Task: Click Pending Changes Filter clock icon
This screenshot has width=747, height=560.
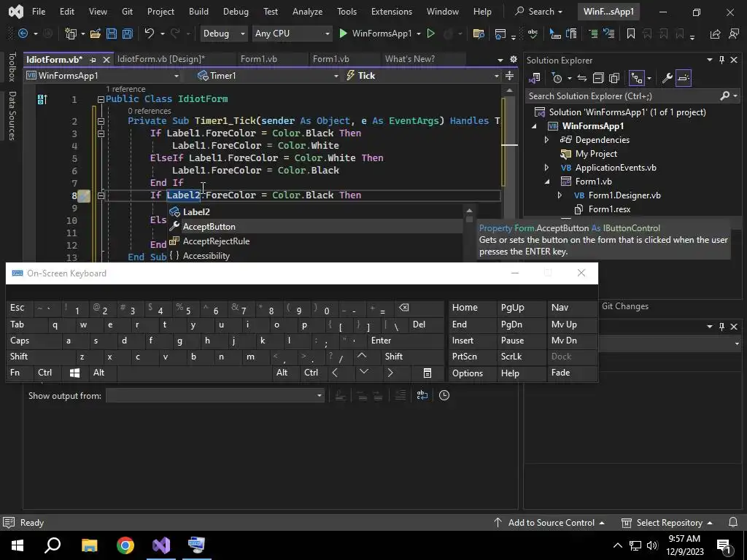Action: coord(557,78)
